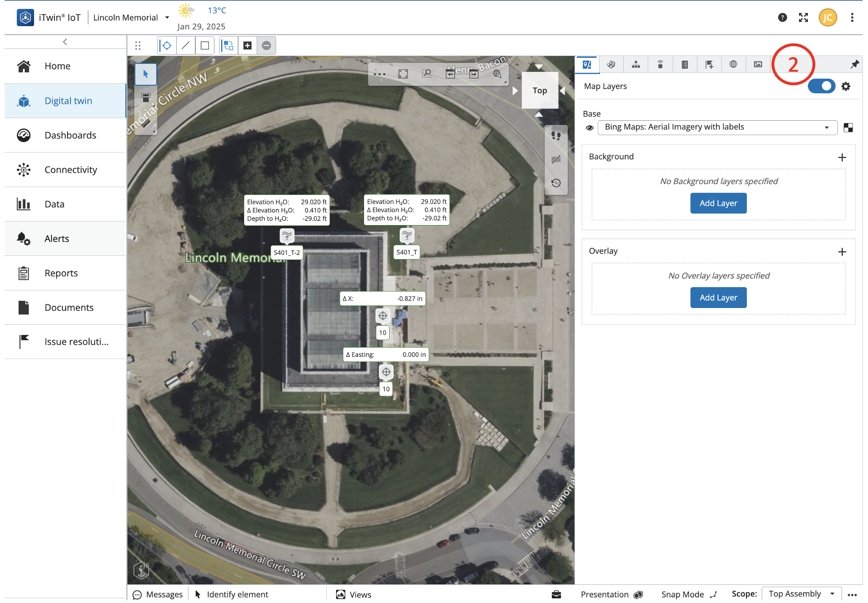This screenshot has height=603, width=868.
Task: Click the view history clock icon
Action: [x=556, y=183]
